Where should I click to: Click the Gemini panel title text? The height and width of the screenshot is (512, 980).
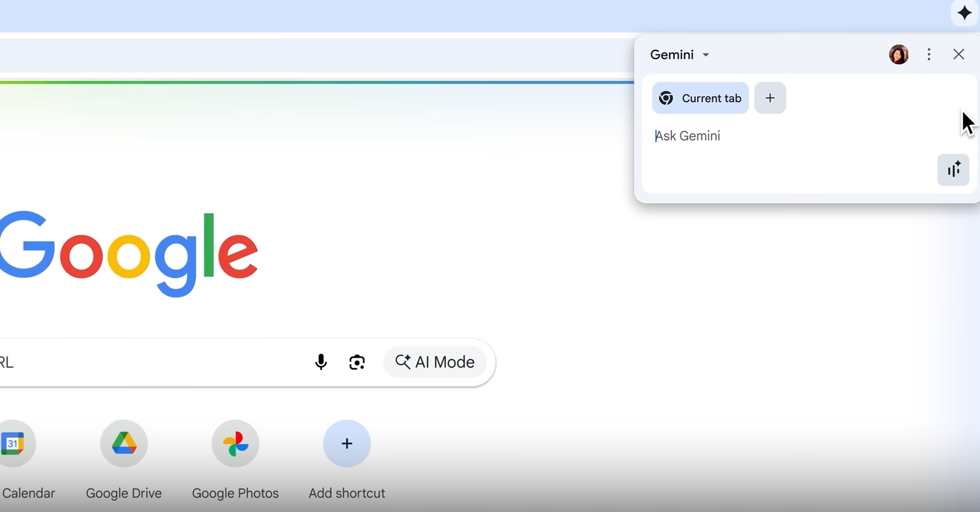(x=672, y=55)
